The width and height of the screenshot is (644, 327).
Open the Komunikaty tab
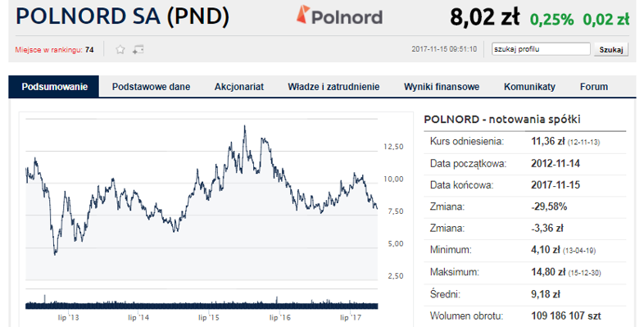coord(529,87)
